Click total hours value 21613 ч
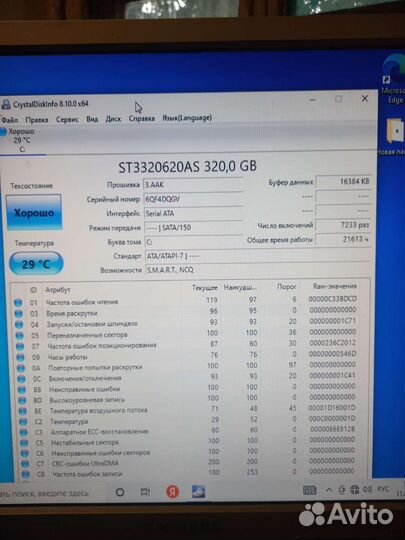The width and height of the screenshot is (405, 540). click(x=343, y=239)
